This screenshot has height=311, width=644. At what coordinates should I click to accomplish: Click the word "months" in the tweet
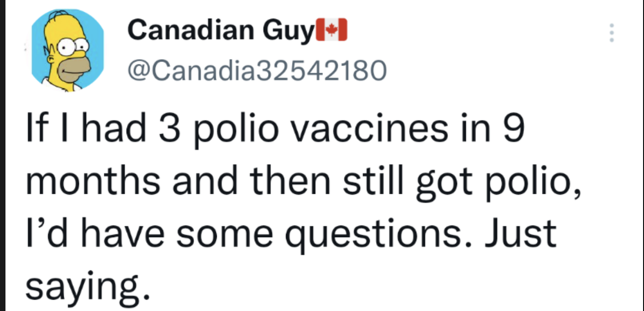pos(93,181)
